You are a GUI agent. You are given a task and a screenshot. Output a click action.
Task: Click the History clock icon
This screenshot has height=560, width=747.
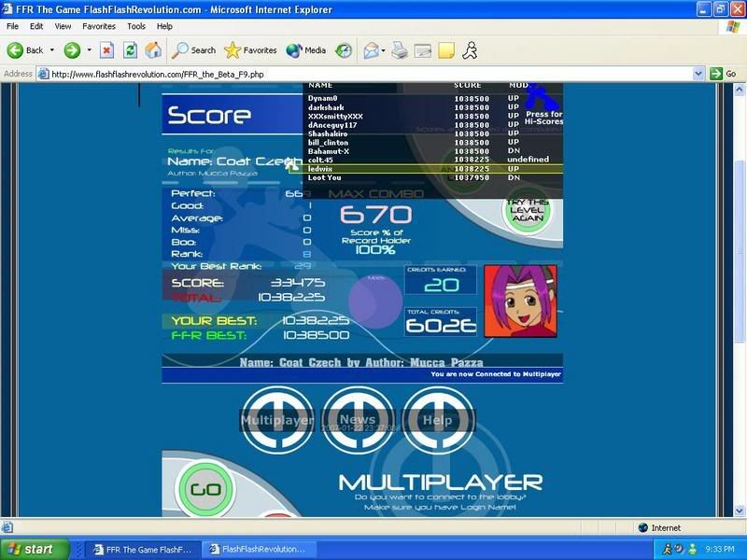(x=343, y=50)
